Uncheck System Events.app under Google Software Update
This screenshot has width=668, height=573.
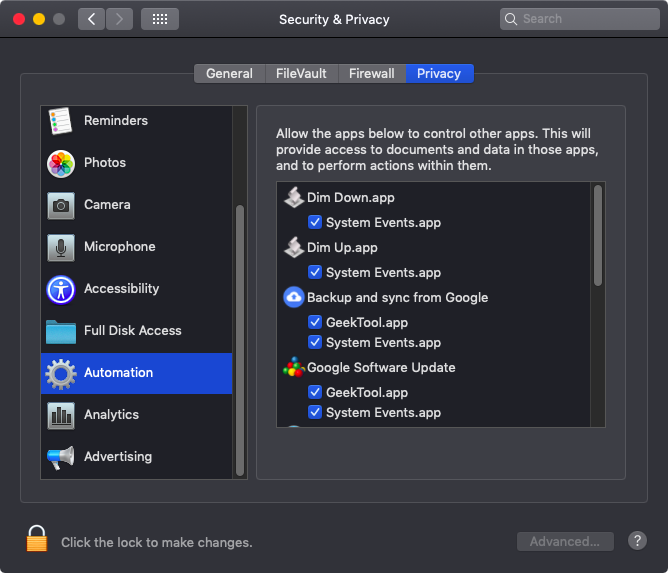(x=315, y=412)
